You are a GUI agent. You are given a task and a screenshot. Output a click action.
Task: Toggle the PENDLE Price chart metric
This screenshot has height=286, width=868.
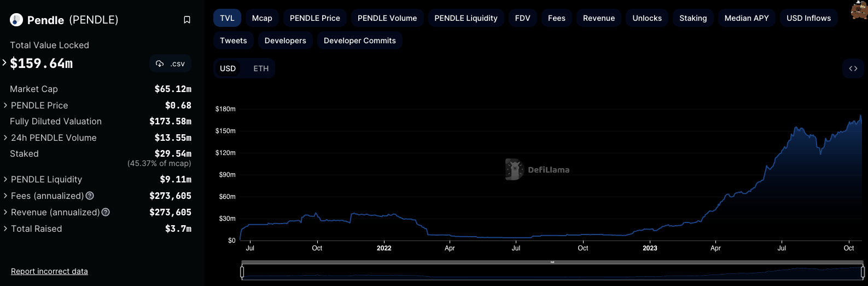tap(314, 18)
